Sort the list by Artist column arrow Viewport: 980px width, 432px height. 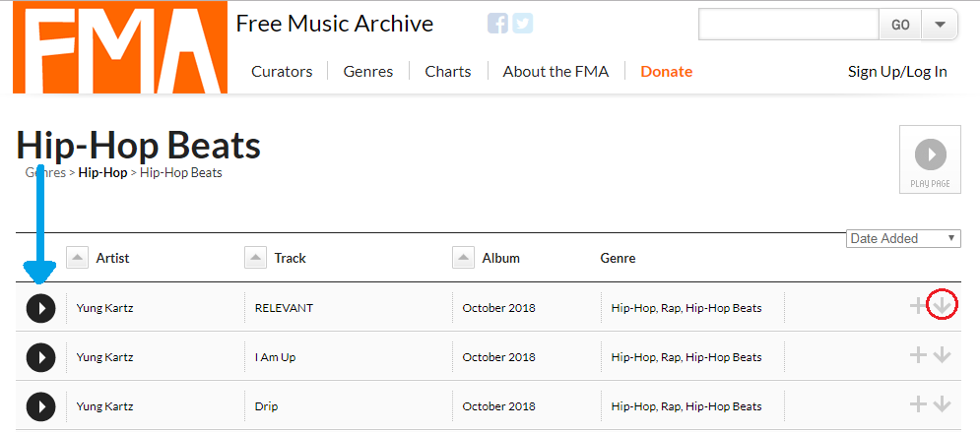tap(77, 257)
